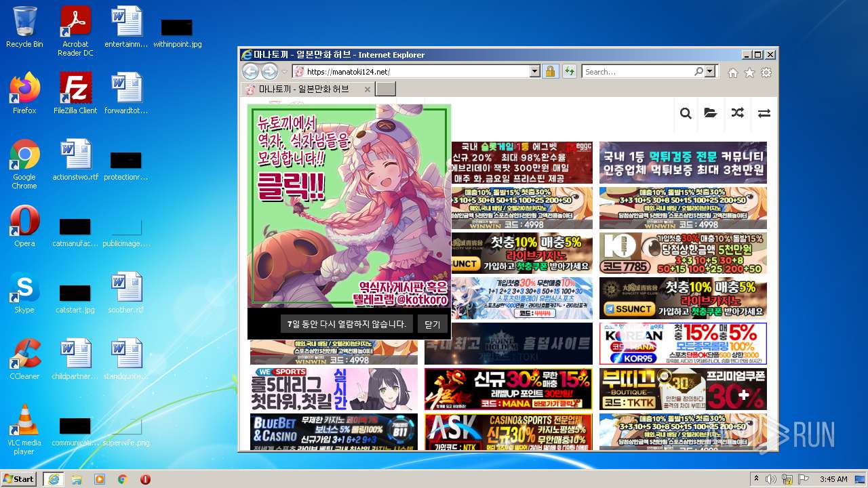Open Firefox desktop shortcut
This screenshot has height=488, width=868.
pos(24,94)
